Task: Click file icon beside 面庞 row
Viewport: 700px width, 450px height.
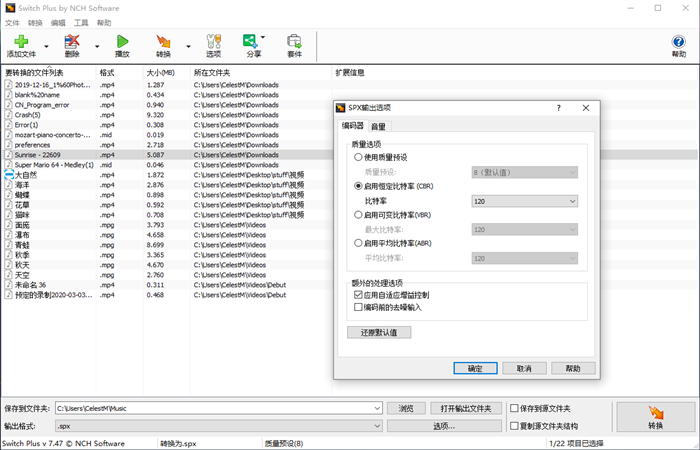Action: pyautogui.click(x=8, y=225)
